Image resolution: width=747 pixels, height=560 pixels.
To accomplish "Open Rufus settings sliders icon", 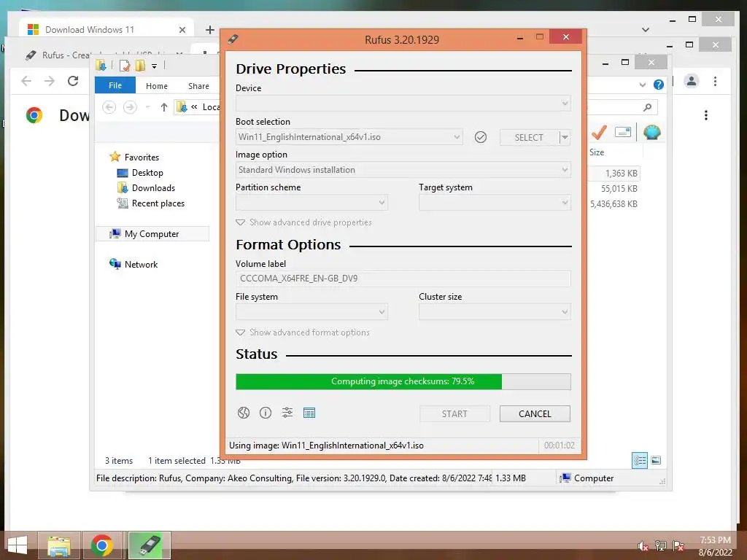I will [287, 413].
